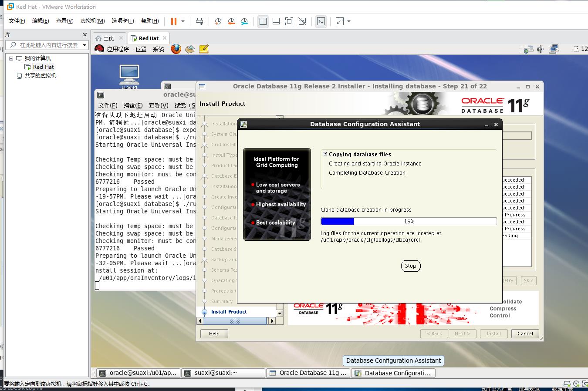
Task: Select 共享的虚拟机 in the library tree
Action: [41, 76]
